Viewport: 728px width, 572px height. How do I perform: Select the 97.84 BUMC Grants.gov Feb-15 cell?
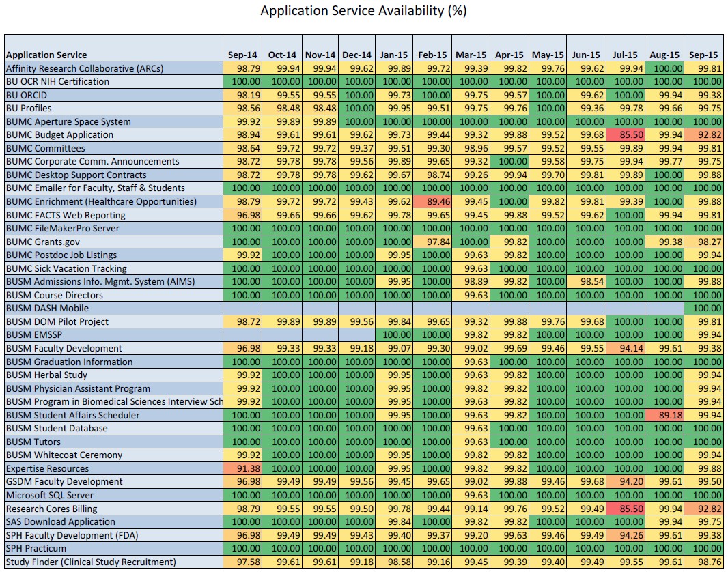(x=432, y=242)
